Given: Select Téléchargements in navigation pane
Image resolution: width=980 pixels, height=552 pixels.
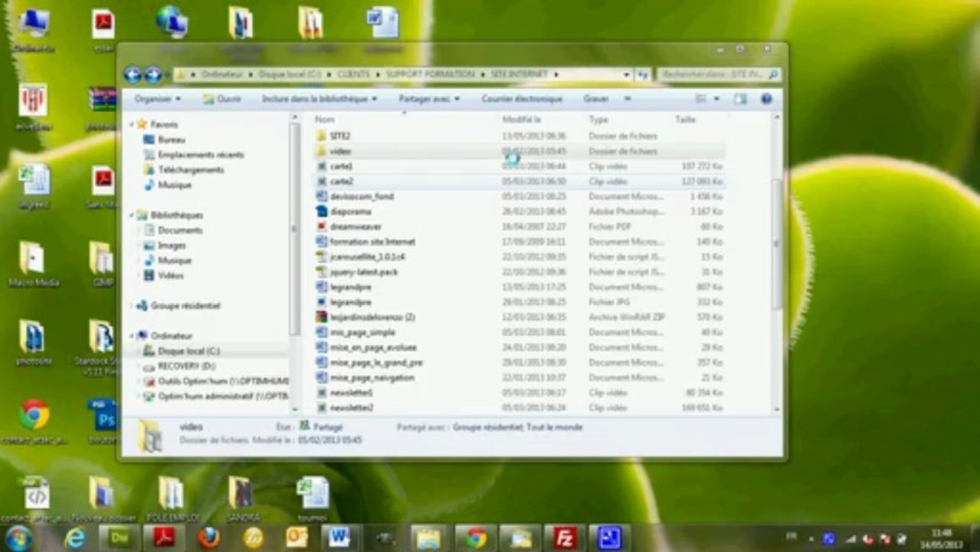Looking at the screenshot, I should coord(191,169).
